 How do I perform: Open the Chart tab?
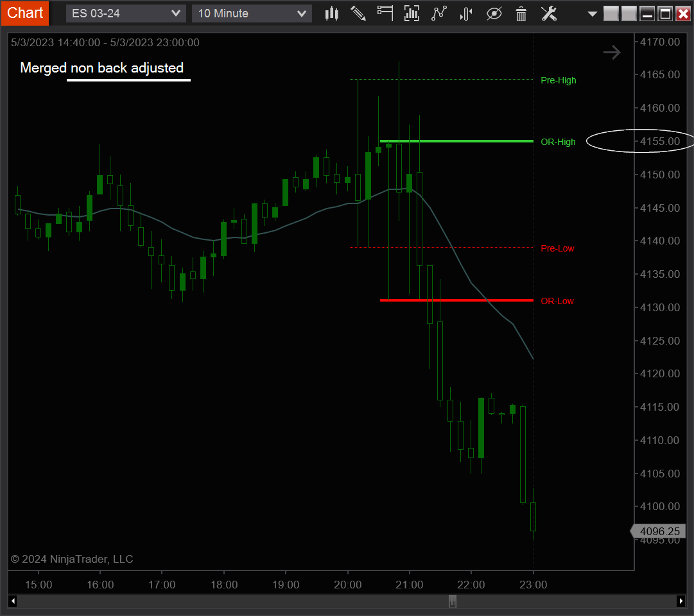point(25,13)
